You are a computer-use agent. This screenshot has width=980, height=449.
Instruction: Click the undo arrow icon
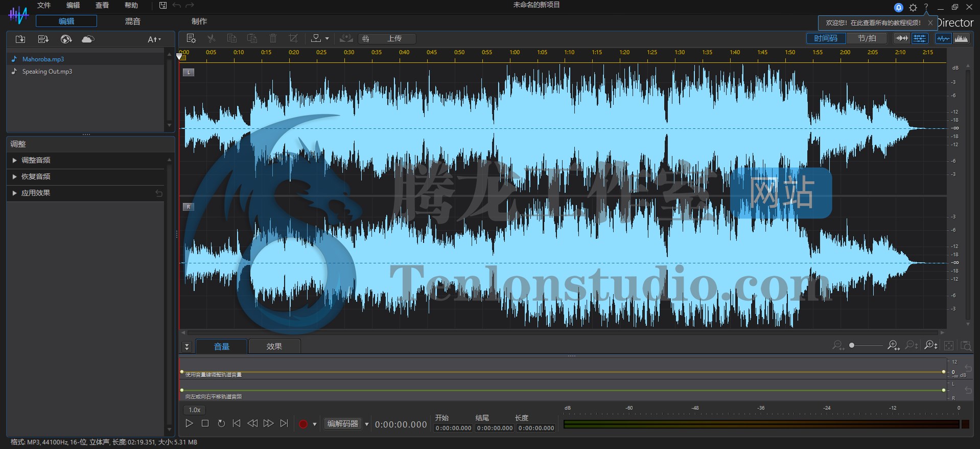(x=177, y=5)
